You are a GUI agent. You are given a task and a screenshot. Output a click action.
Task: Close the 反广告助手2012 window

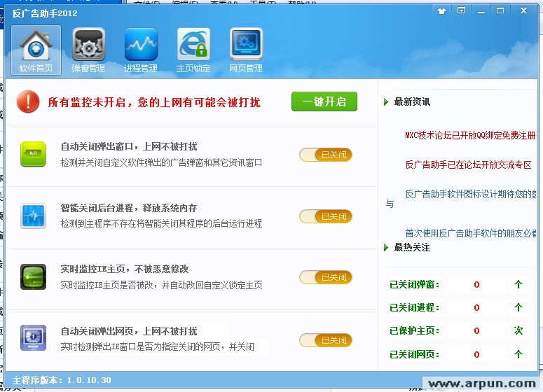[x=523, y=10]
